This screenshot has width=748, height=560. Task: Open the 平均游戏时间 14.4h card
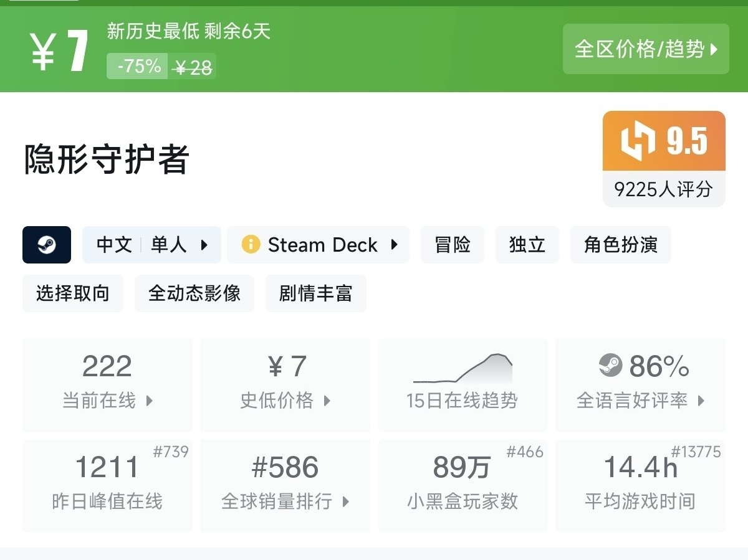(x=640, y=485)
